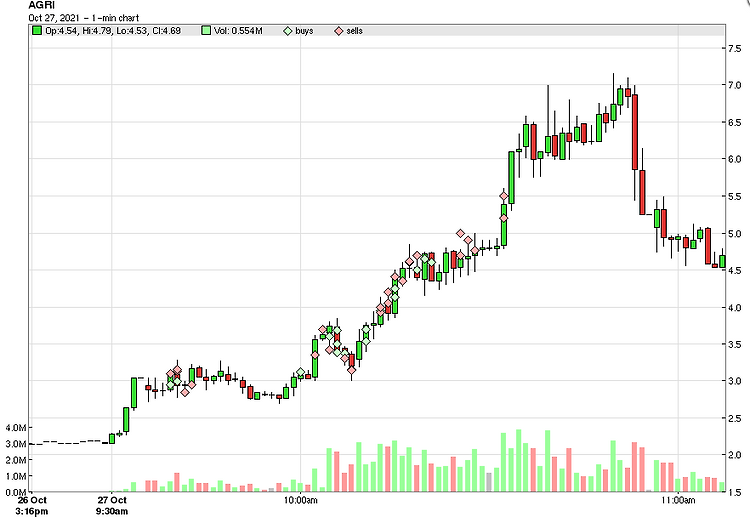Click the 5.0 price axis label
This screenshot has height=517, width=750.
pos(735,234)
